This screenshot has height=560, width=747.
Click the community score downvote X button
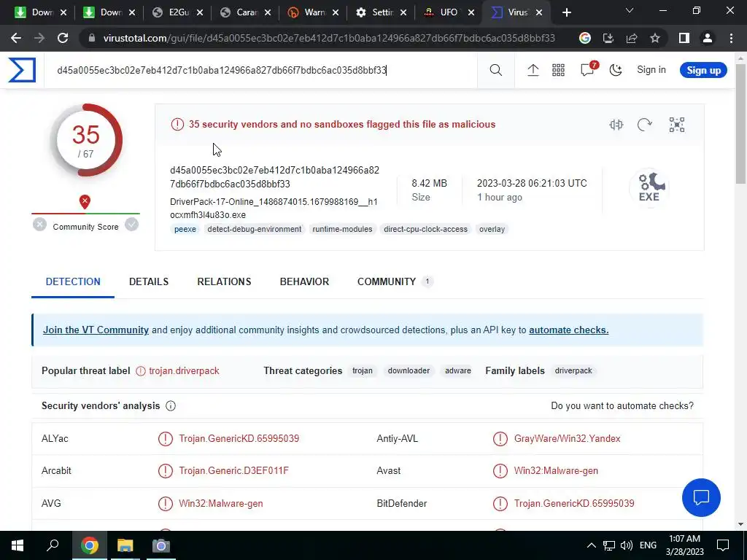click(x=40, y=225)
